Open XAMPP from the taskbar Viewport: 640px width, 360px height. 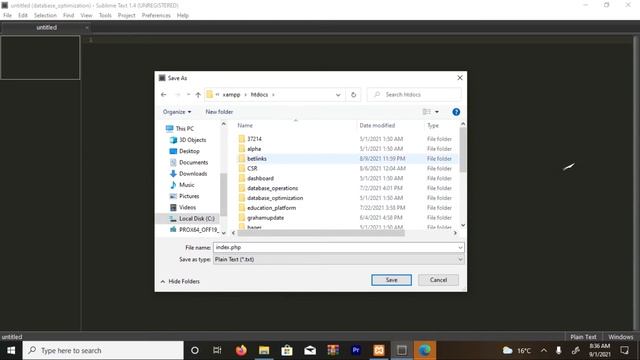(379, 351)
